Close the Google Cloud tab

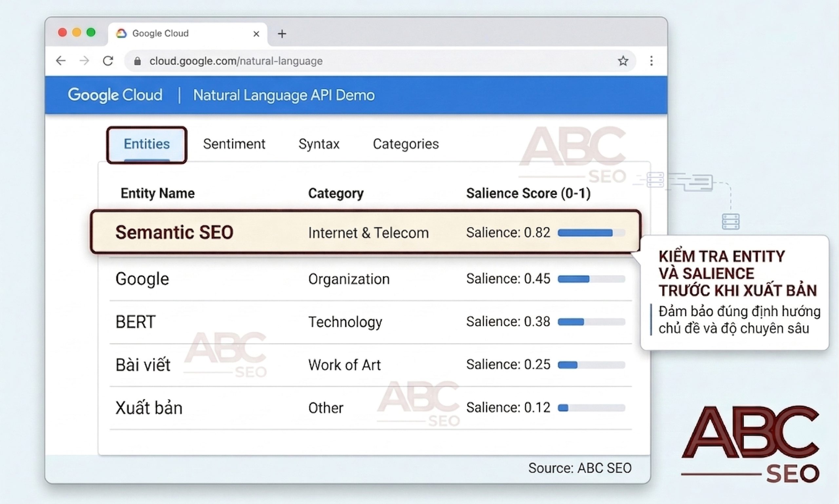pos(257,34)
